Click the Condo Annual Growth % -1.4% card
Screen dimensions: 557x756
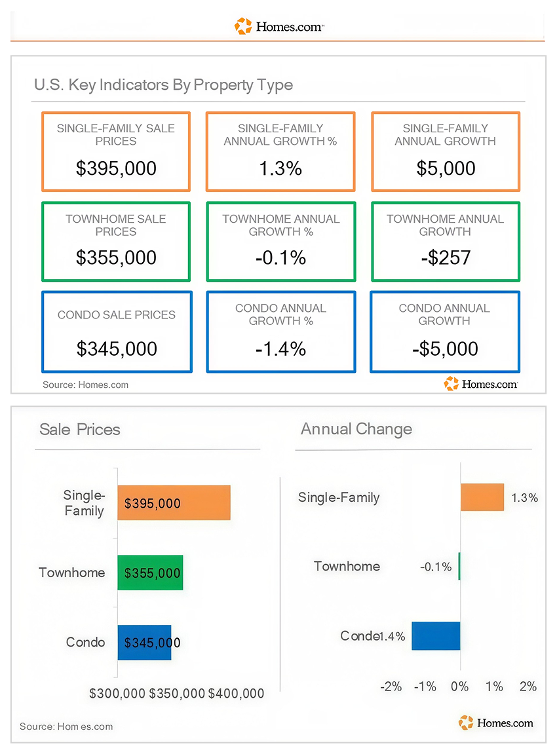click(x=280, y=331)
